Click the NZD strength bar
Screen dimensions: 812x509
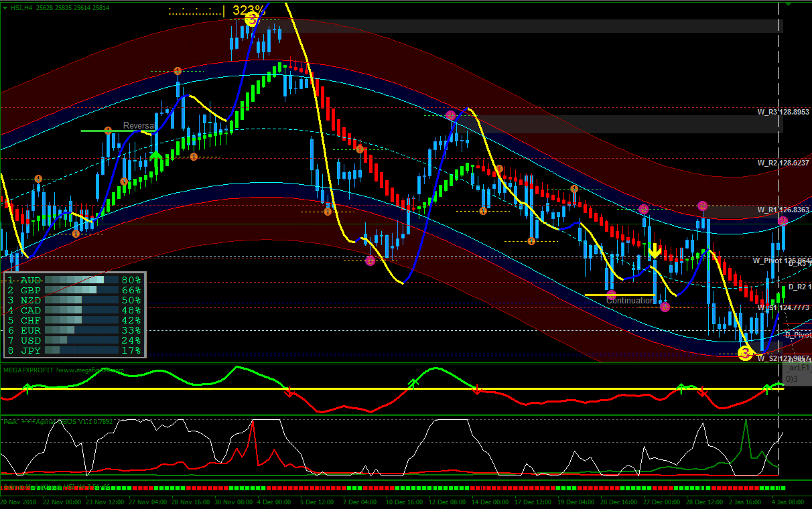(x=81, y=300)
